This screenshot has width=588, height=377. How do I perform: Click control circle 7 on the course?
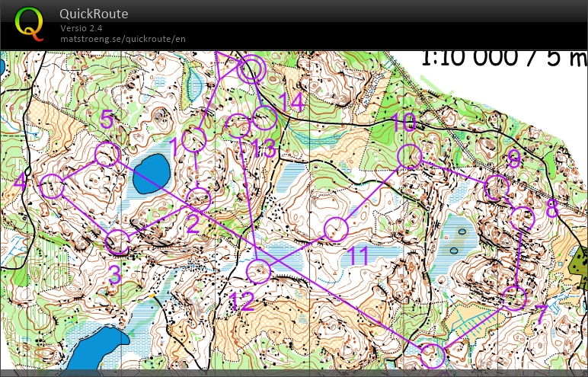[x=516, y=298]
